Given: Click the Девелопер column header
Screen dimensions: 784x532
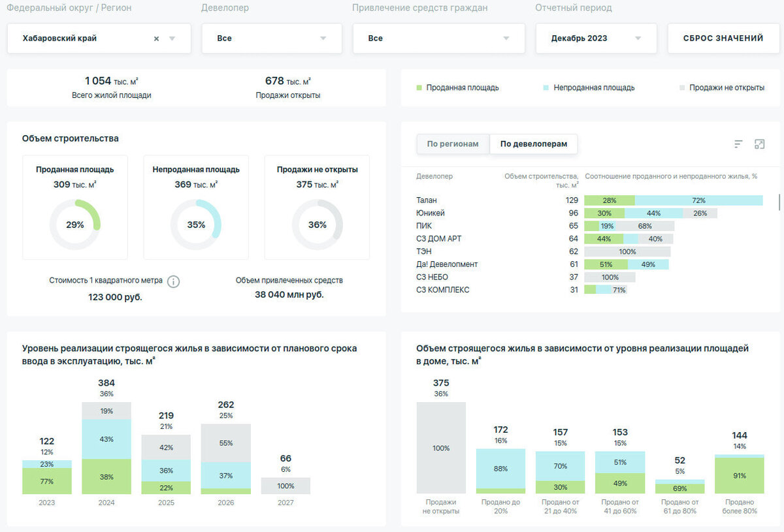Looking at the screenshot, I should pos(434,176).
